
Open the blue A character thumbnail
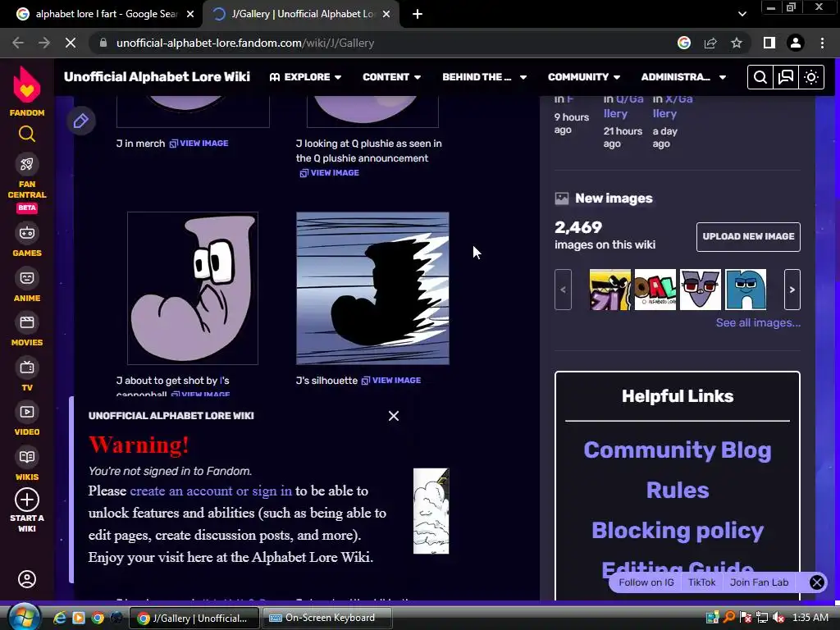pyautogui.click(x=746, y=290)
